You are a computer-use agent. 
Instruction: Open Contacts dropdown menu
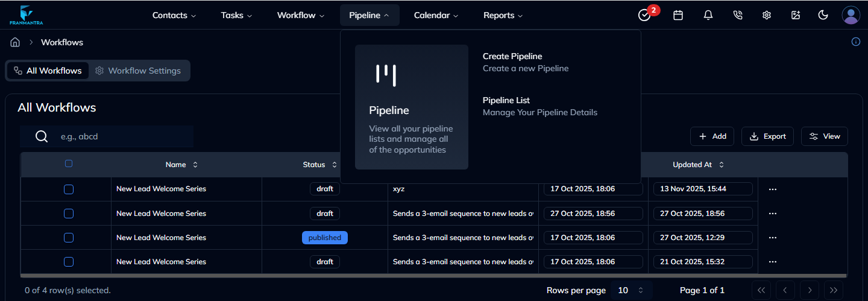click(x=174, y=15)
